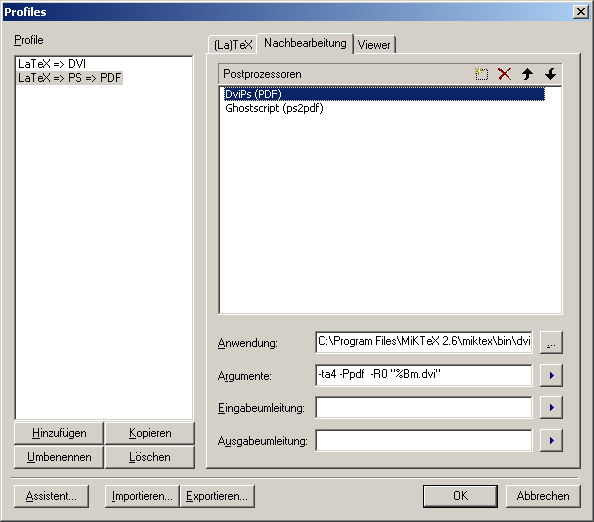Image resolution: width=594 pixels, height=522 pixels.
Task: Click the Hinzufügen button
Action: [x=59, y=433]
